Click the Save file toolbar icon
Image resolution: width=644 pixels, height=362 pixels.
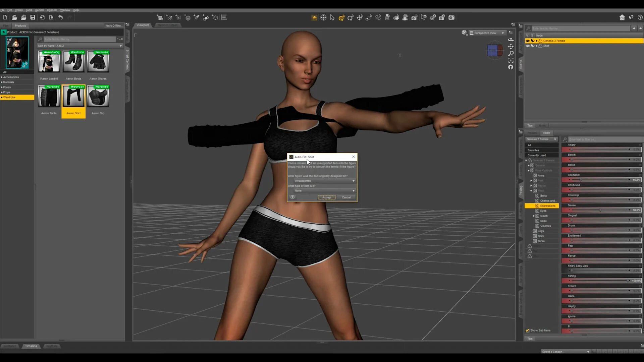pyautogui.click(x=33, y=17)
